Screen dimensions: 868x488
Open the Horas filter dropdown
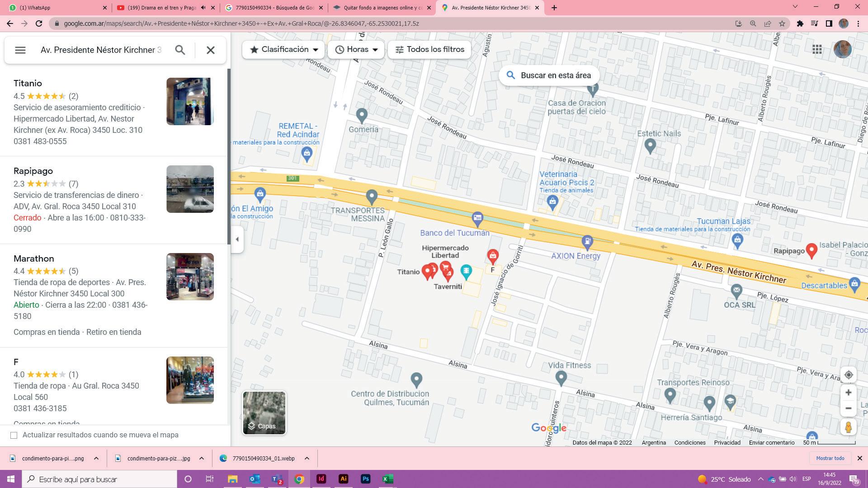[356, 50]
